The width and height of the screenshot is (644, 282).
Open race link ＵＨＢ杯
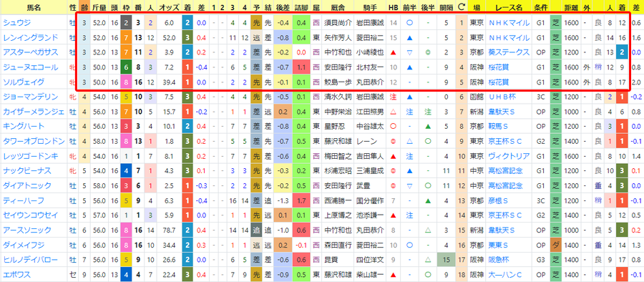pos(501,97)
